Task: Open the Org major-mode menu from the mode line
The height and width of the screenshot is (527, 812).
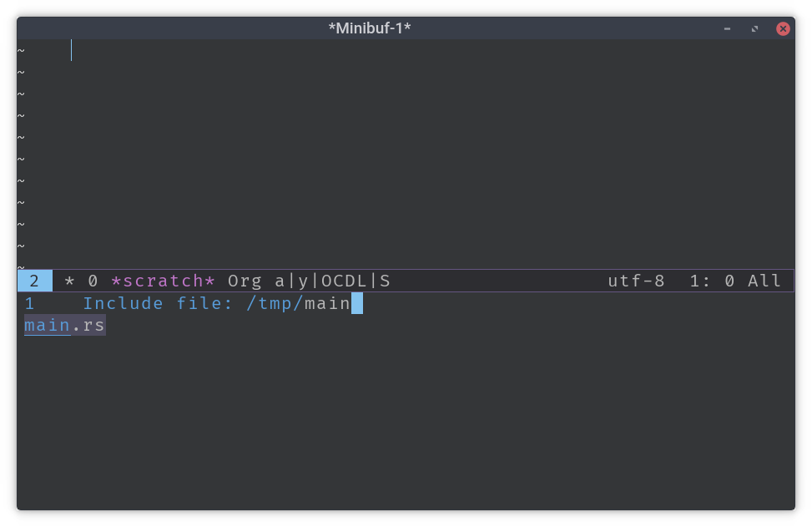Action: point(243,281)
